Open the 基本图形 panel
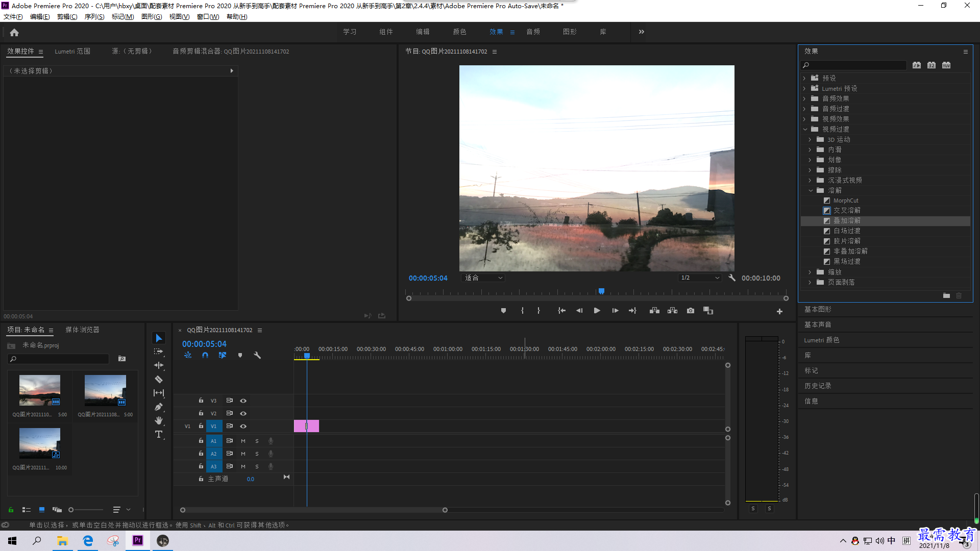 [x=818, y=310]
